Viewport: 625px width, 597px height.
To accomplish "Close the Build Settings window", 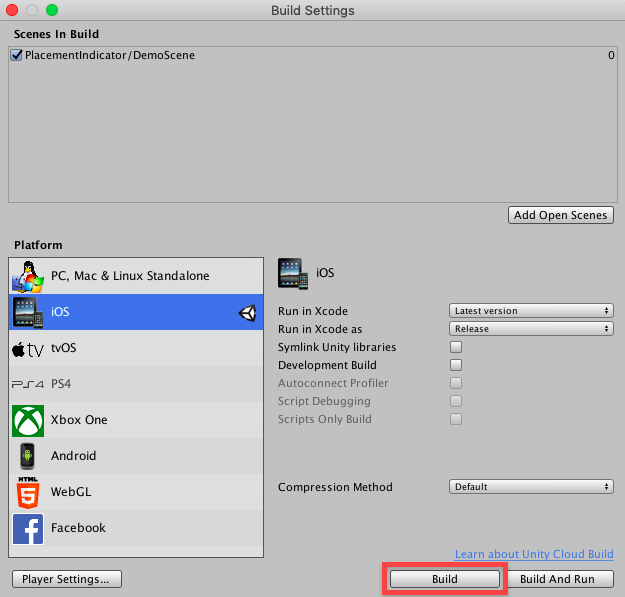I will point(12,10).
